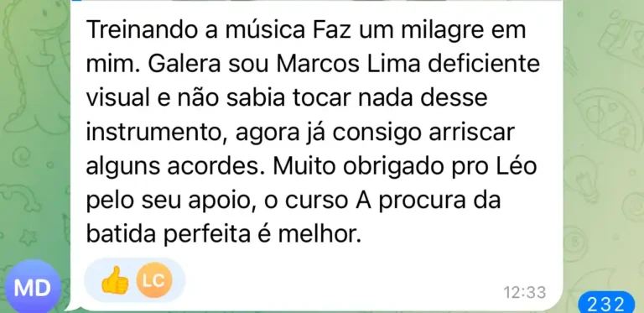Click the 12:33 message timestamp
Image resolution: width=644 pixels, height=313 pixels.
pyautogui.click(x=525, y=293)
